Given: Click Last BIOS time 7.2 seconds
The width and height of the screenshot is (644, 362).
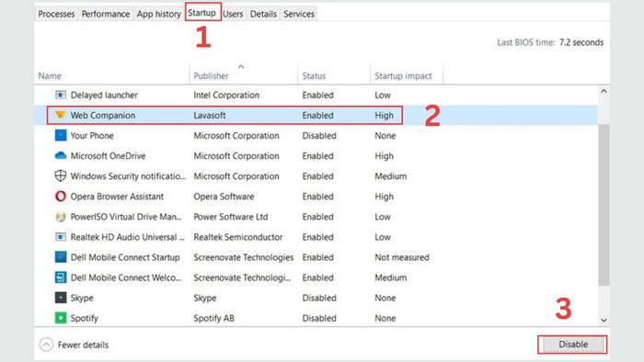Looking at the screenshot, I should (550, 42).
